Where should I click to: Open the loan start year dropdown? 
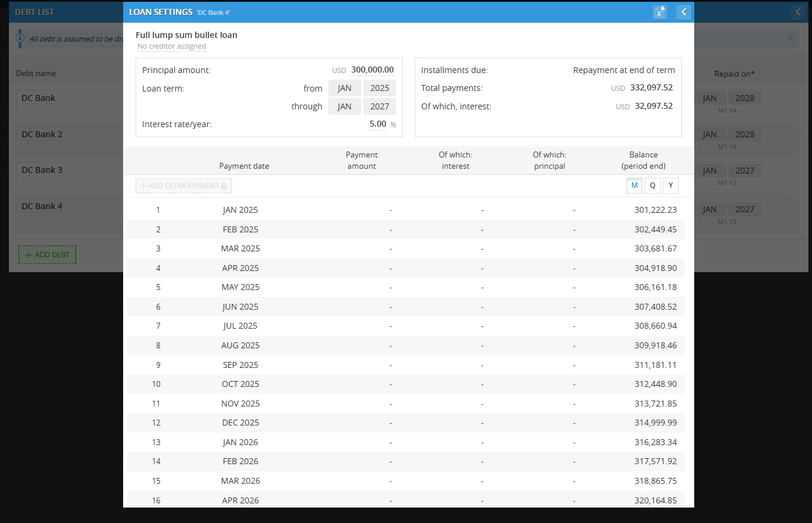coord(380,88)
